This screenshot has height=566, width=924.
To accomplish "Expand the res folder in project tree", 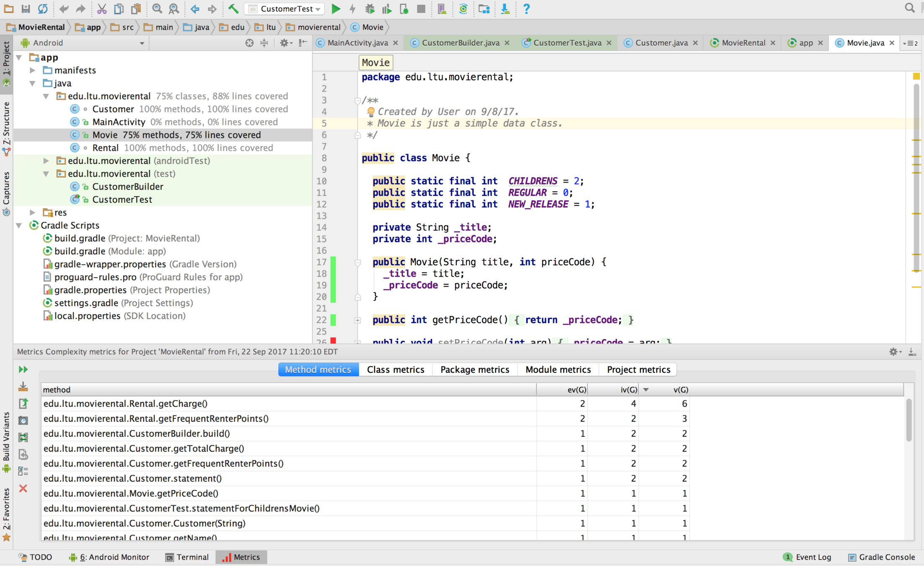I will pos(33,213).
